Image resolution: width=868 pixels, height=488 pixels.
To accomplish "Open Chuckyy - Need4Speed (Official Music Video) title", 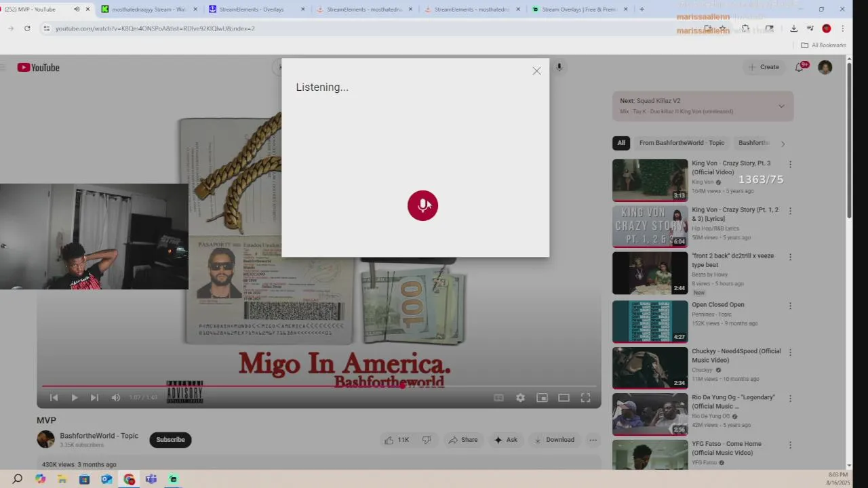I will [x=736, y=356].
